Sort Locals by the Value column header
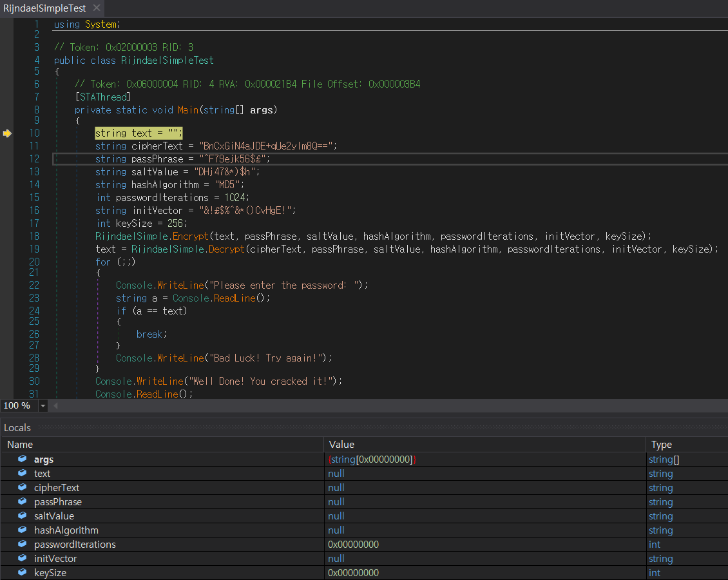Viewport: 728px width, 580px height. 484,445
